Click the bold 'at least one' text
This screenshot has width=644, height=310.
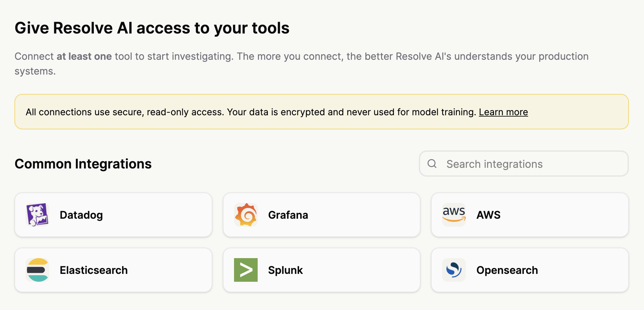[x=84, y=56]
